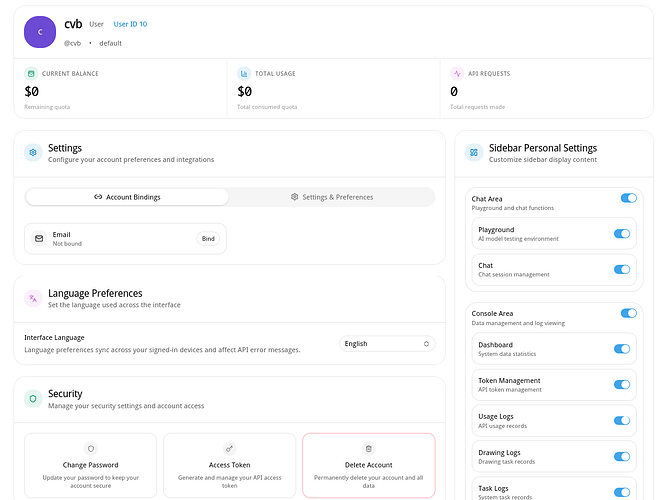
Task: Click the API Requests pulse icon
Action: [x=457, y=73]
